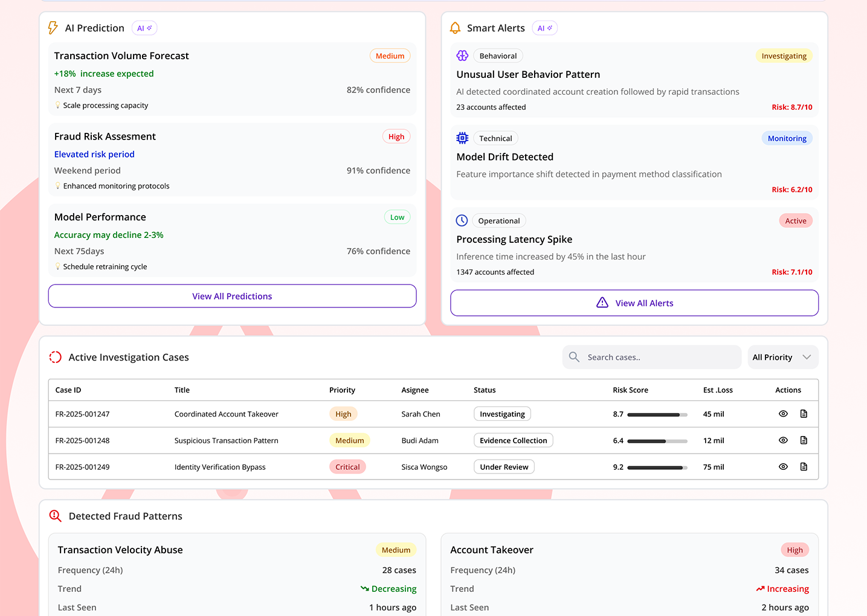Open document for case FR-2025-001249
Viewport: 867px width, 616px height.
click(x=804, y=467)
